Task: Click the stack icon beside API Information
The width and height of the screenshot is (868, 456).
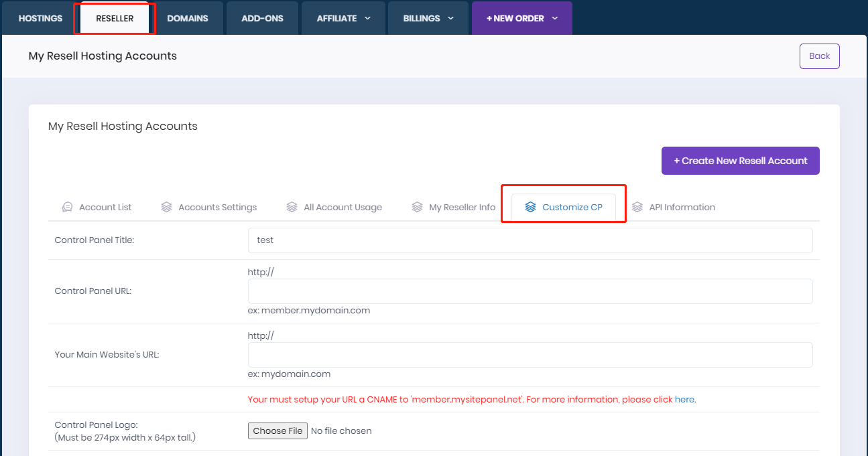Action: (x=637, y=208)
